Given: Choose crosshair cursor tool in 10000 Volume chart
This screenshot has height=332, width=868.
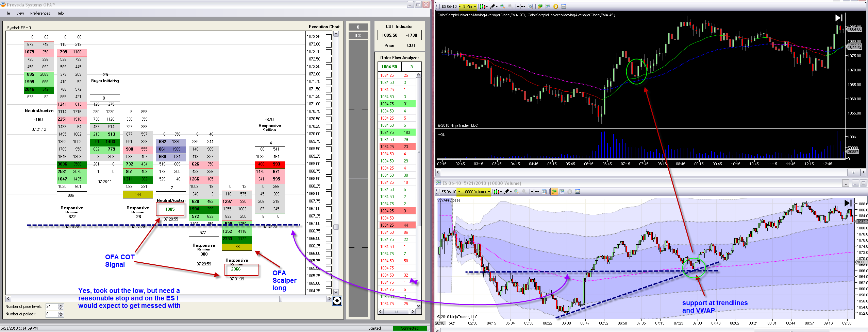Looking at the screenshot, I should [534, 192].
